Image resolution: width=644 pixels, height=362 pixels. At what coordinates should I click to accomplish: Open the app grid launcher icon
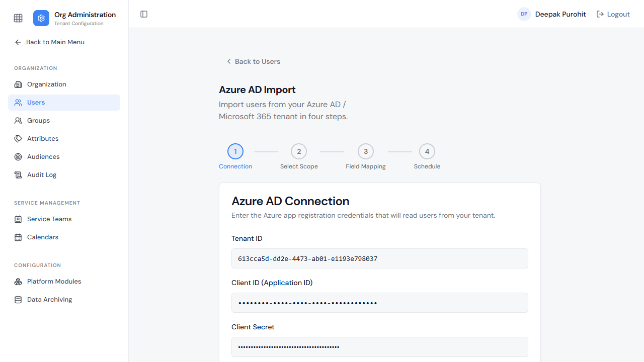(18, 18)
